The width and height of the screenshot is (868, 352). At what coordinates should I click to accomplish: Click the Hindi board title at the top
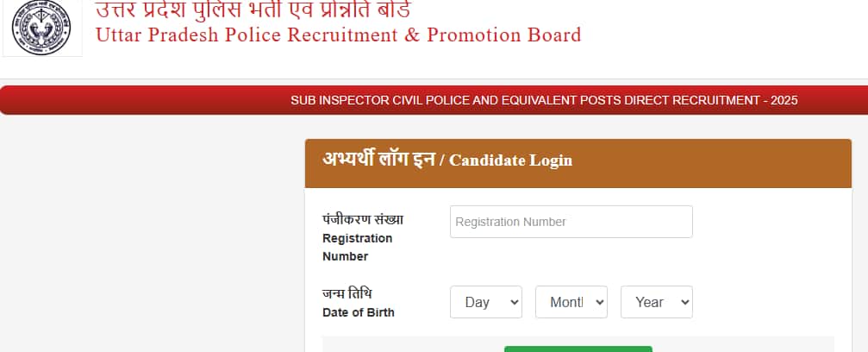(253, 9)
